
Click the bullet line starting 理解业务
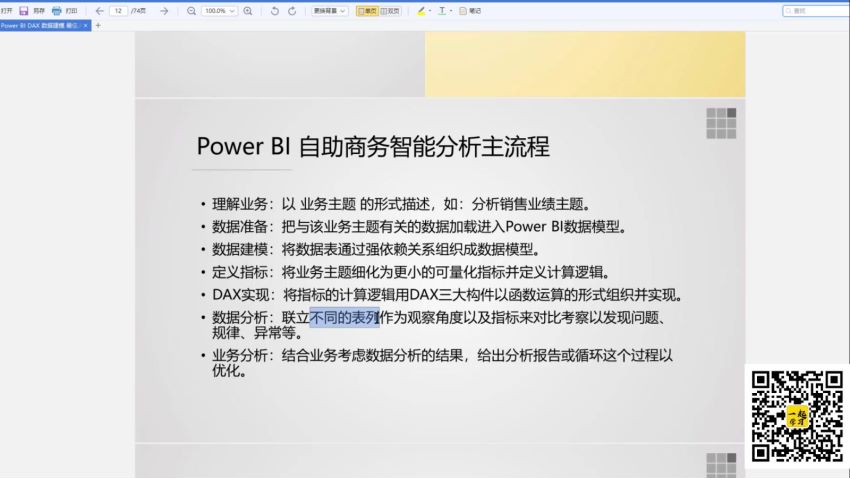pos(401,204)
